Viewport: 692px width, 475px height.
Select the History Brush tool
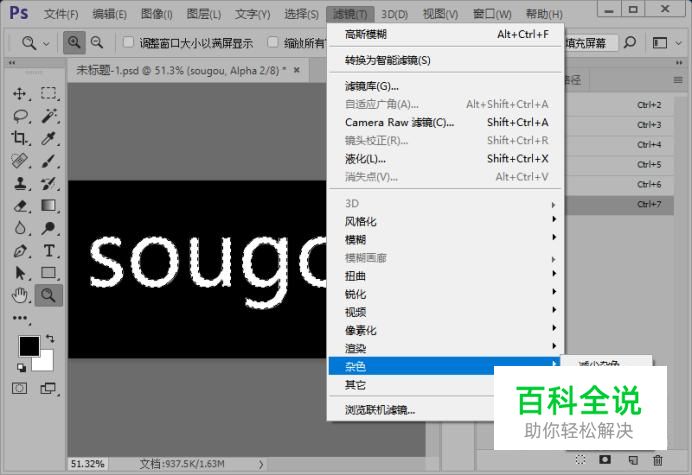coord(49,183)
